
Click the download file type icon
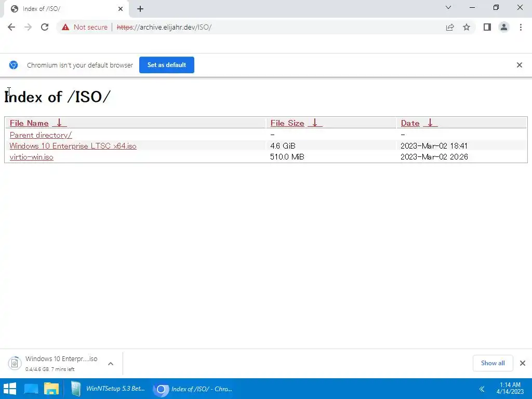pos(15,363)
